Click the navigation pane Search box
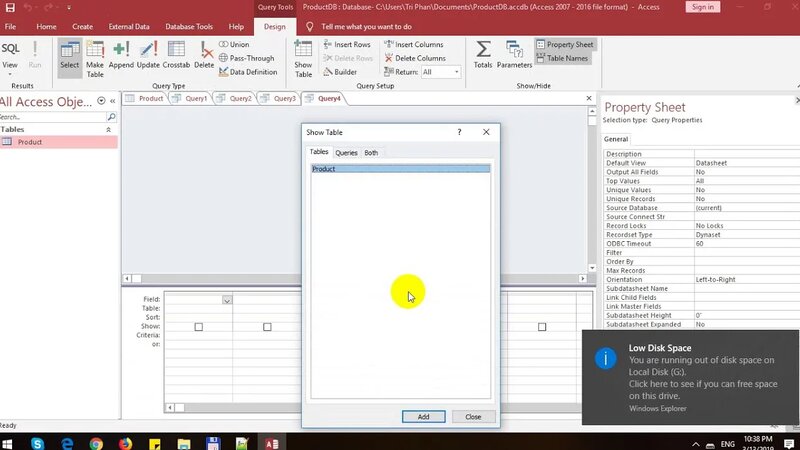Image resolution: width=800 pixels, height=450 pixels. pos(52,117)
